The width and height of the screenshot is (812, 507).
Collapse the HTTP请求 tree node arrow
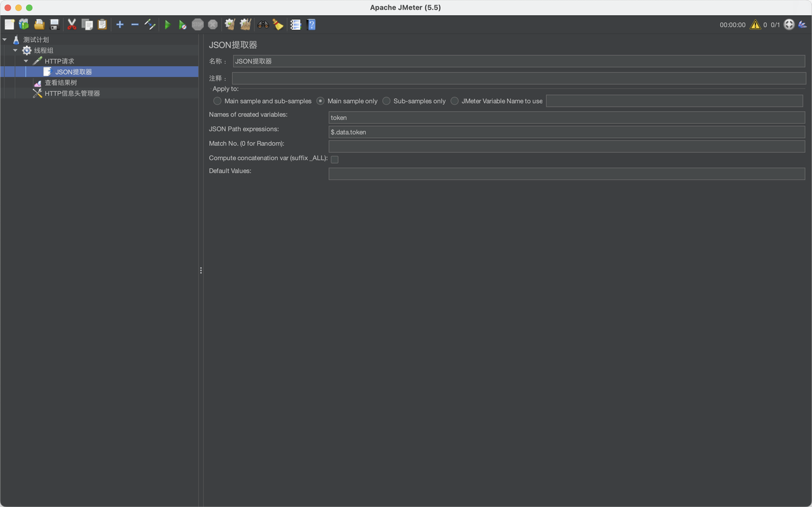(26, 61)
